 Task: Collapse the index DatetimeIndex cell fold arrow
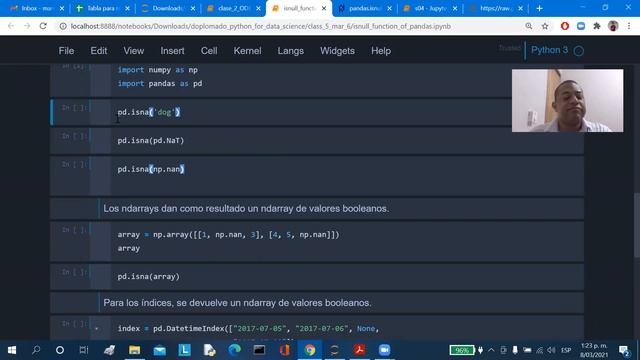click(96, 328)
